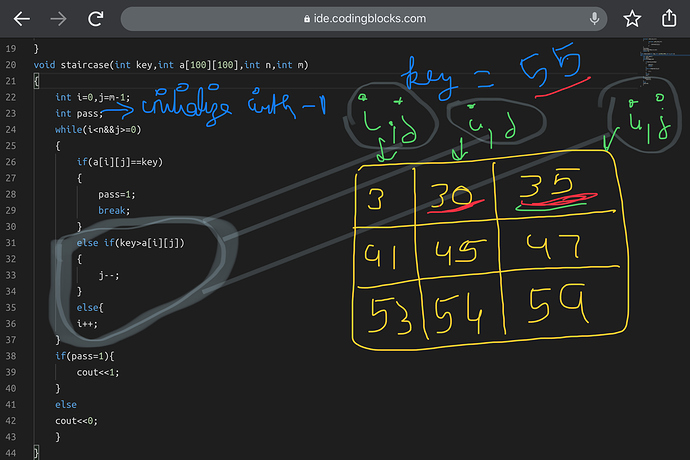Click the code 'if(pass=1){'
Image resolution: width=690 pixels, height=460 pixels.
coord(84,356)
